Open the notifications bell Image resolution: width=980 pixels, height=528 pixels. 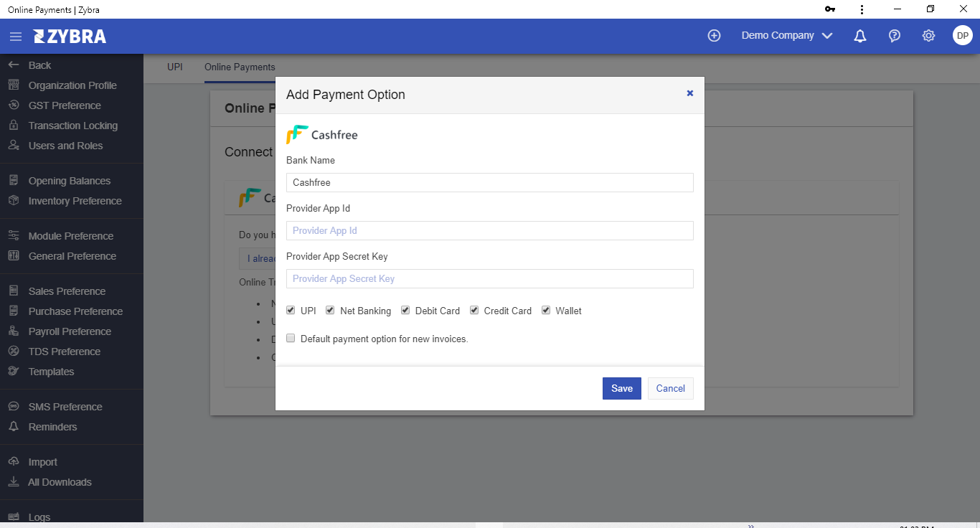click(860, 36)
